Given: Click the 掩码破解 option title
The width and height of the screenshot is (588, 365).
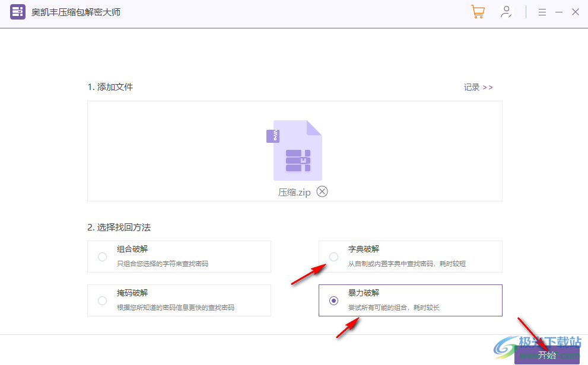Looking at the screenshot, I should 132,293.
